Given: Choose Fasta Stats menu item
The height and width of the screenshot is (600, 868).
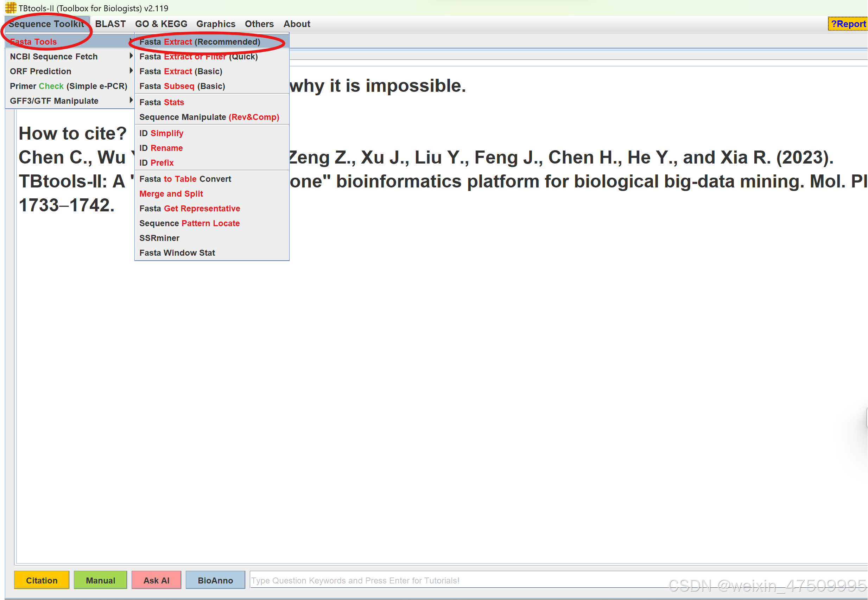Looking at the screenshot, I should [x=162, y=102].
